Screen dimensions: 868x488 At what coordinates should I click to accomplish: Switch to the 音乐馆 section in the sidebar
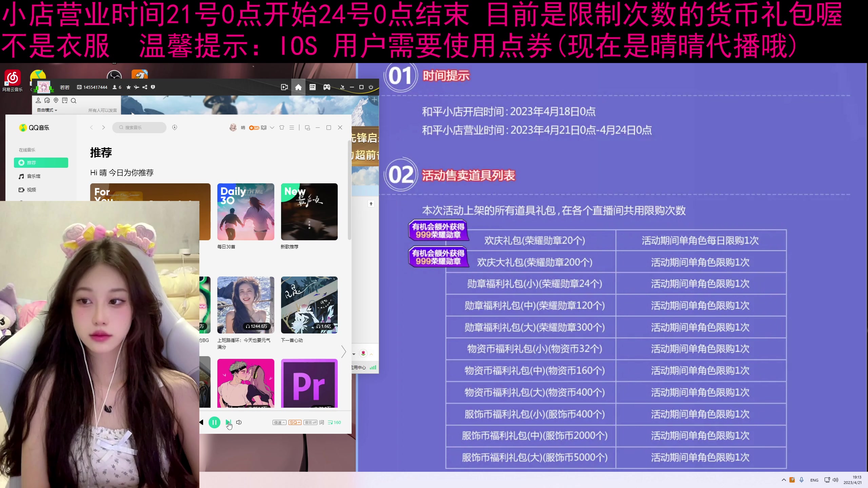pos(33,176)
